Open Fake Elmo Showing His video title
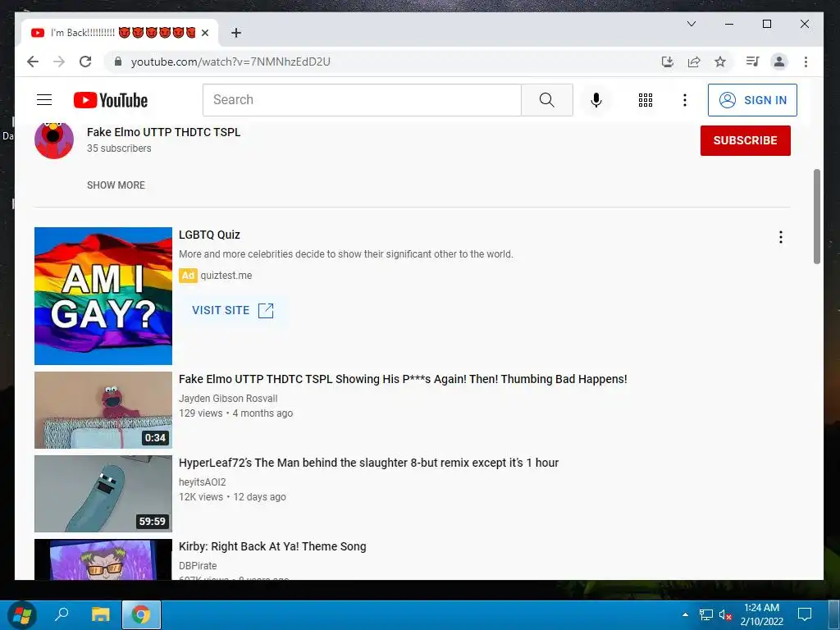840x630 pixels. point(402,379)
